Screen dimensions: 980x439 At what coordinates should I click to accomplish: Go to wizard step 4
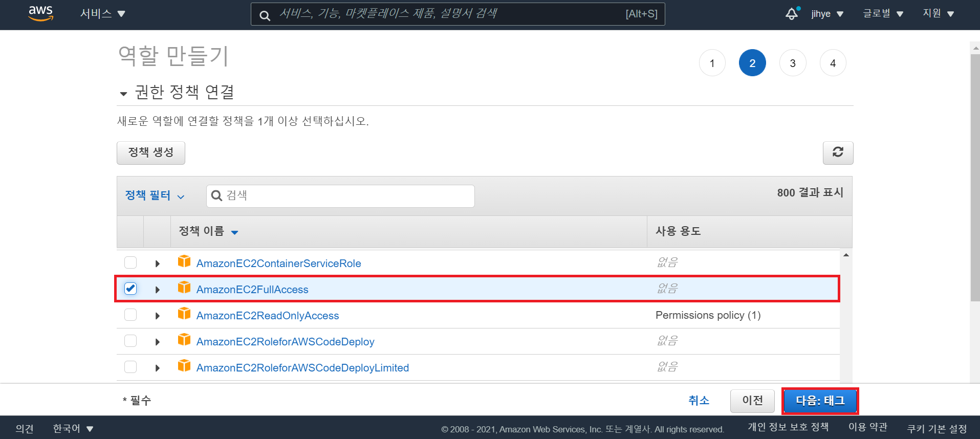[833, 63]
